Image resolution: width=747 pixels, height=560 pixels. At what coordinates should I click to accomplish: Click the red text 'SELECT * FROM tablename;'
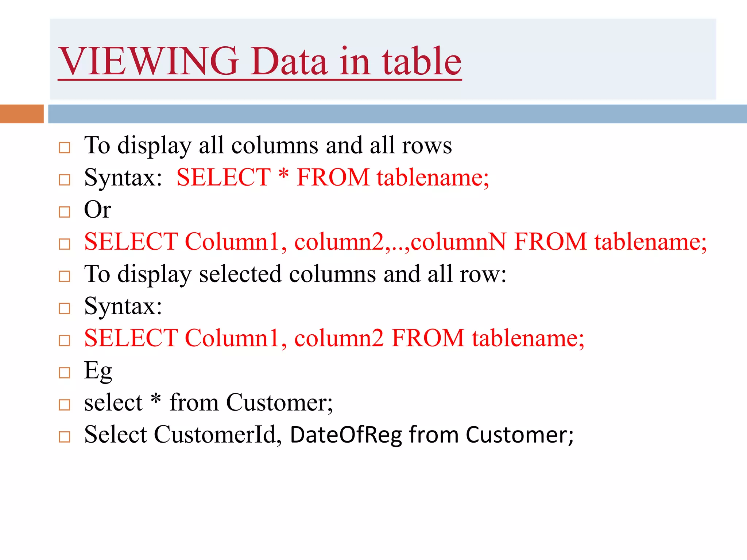pyautogui.click(x=333, y=178)
